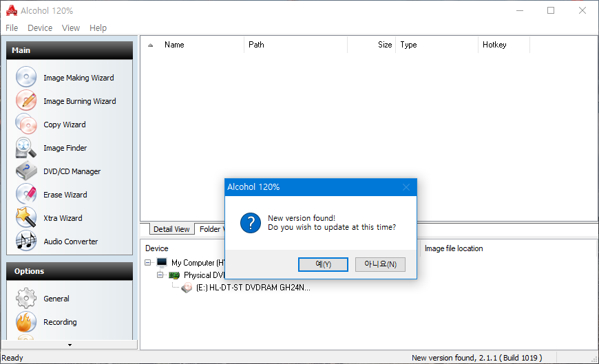Open the Image Finder magnifier icon
The height and width of the screenshot is (364, 599).
(26, 148)
